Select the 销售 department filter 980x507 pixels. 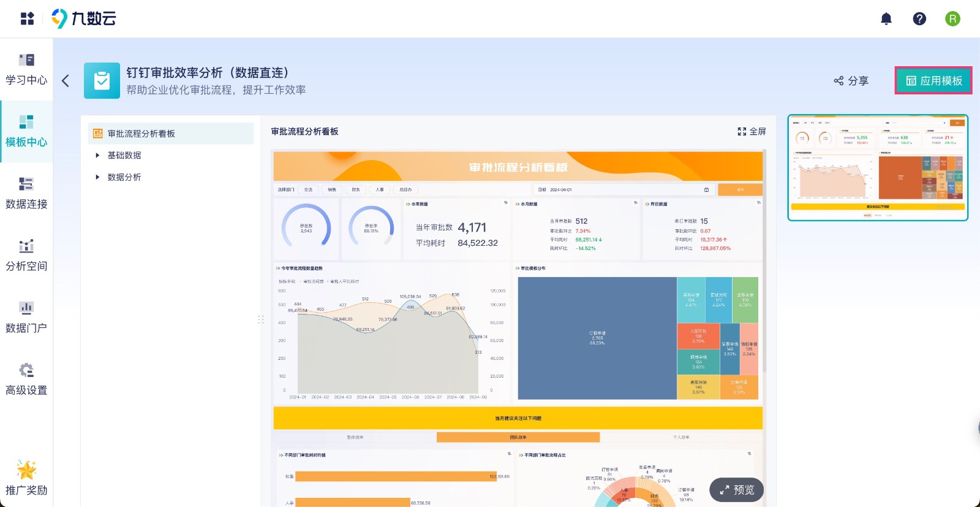click(x=332, y=189)
